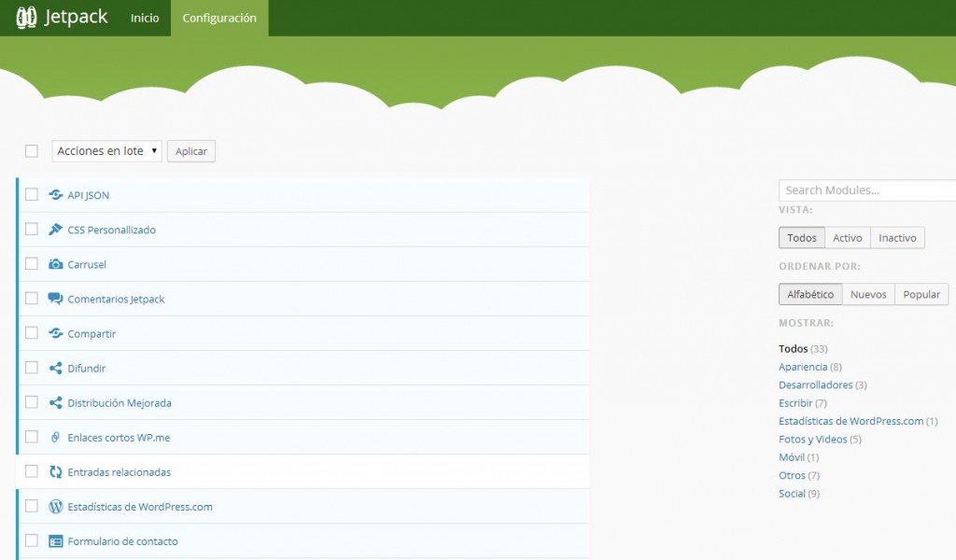Filter by Fotos y Videos category
956x560 pixels.
click(x=813, y=440)
